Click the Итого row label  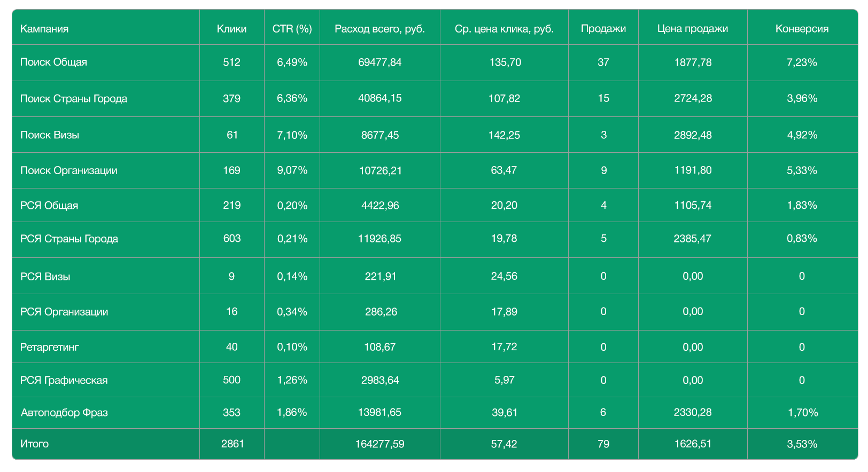34,444
